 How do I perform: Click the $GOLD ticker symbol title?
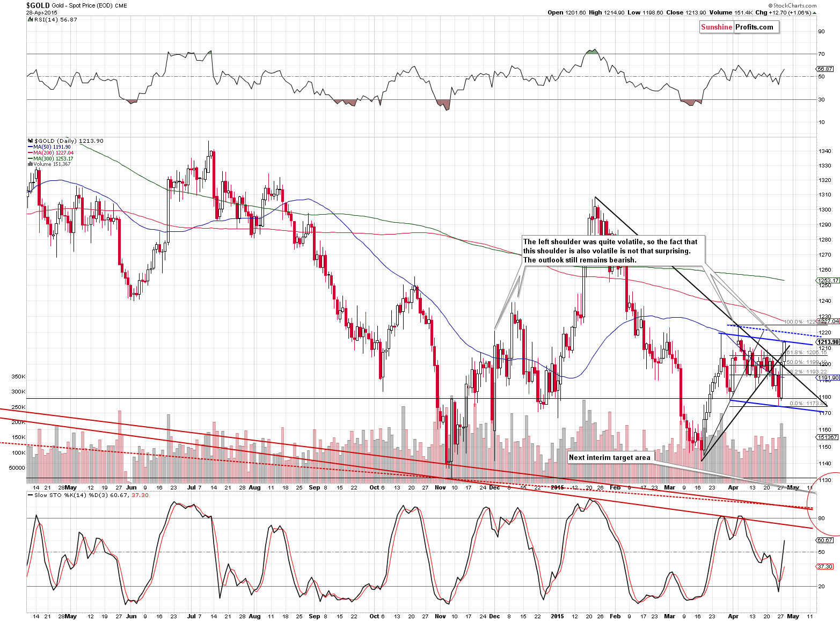click(38, 5)
